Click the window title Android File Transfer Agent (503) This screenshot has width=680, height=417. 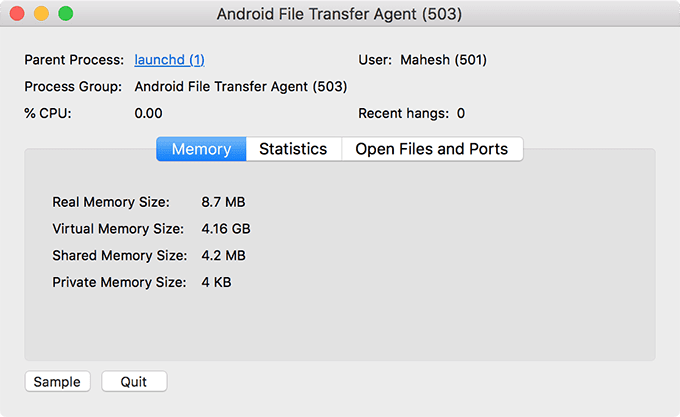click(339, 14)
